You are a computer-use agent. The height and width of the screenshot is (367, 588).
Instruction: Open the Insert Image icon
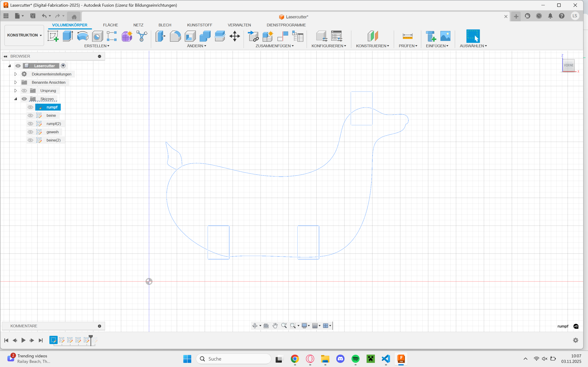pos(445,36)
